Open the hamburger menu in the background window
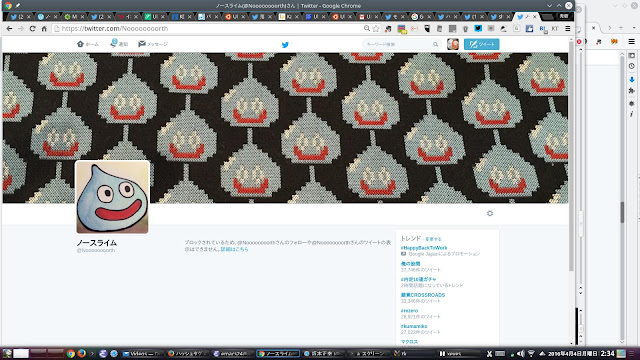This screenshot has height=360, width=640. coord(631,41)
